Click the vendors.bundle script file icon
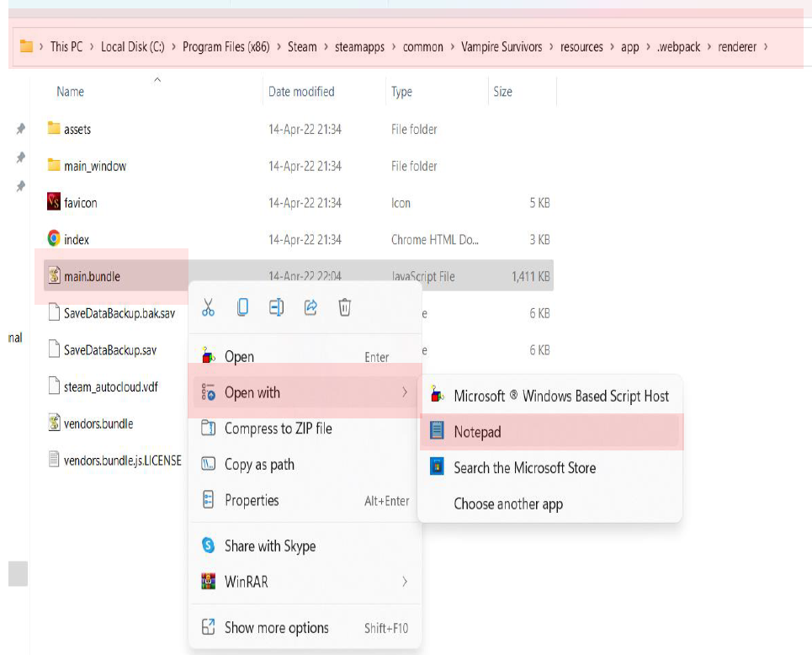 point(54,423)
